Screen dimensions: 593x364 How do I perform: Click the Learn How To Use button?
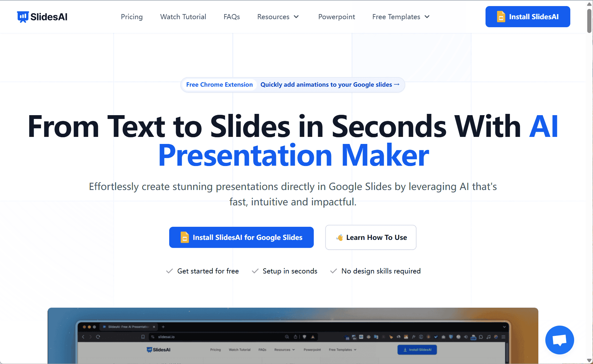tap(370, 237)
